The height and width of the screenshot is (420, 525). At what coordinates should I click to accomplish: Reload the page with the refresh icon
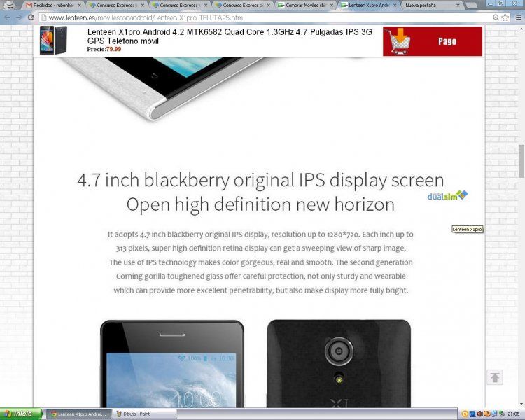pyautogui.click(x=31, y=17)
